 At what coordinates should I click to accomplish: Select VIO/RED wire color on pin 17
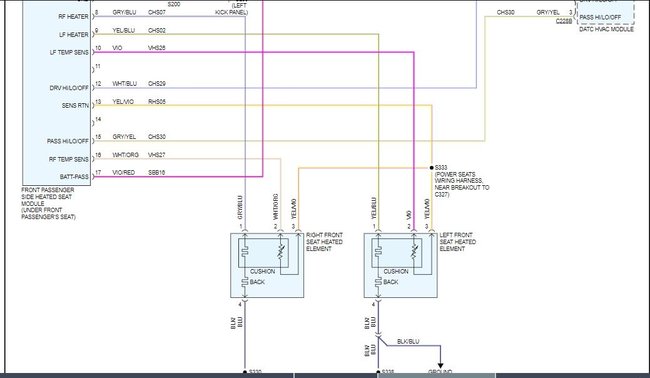(124, 172)
